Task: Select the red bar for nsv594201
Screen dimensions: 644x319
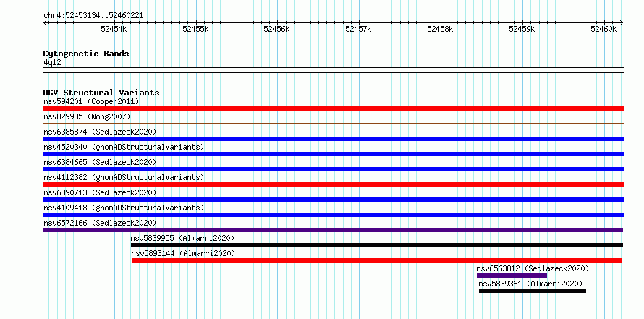Action: 333,109
